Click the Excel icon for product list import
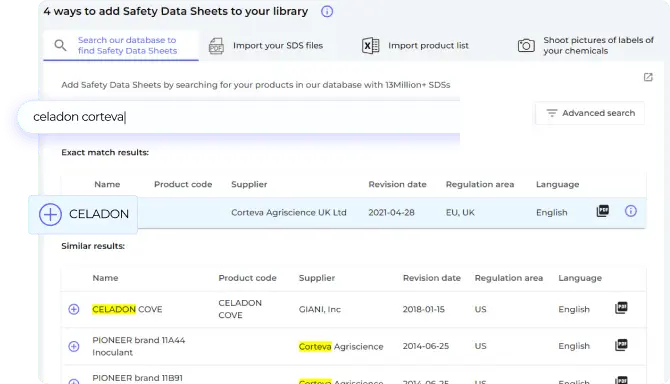670x384 pixels. click(370, 46)
